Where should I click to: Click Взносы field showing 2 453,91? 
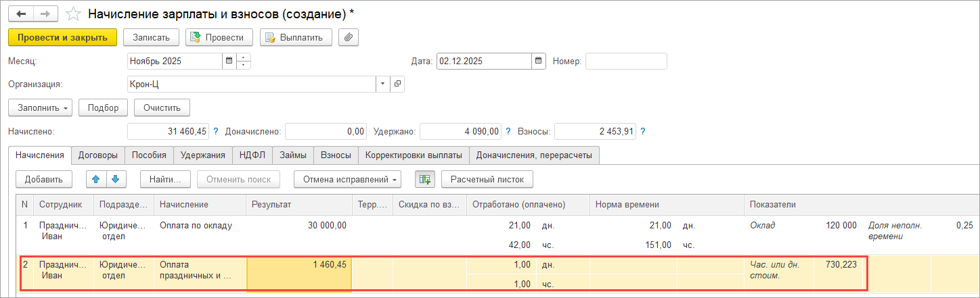[x=594, y=131]
